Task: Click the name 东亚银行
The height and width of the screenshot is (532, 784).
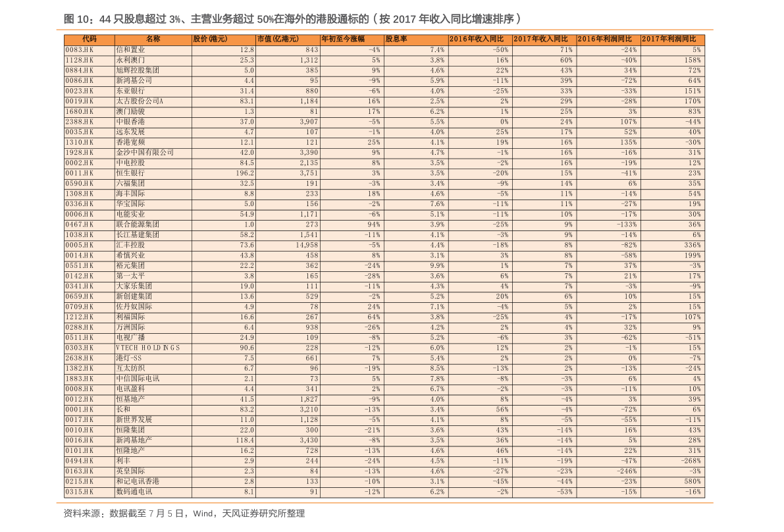Action: click(130, 91)
